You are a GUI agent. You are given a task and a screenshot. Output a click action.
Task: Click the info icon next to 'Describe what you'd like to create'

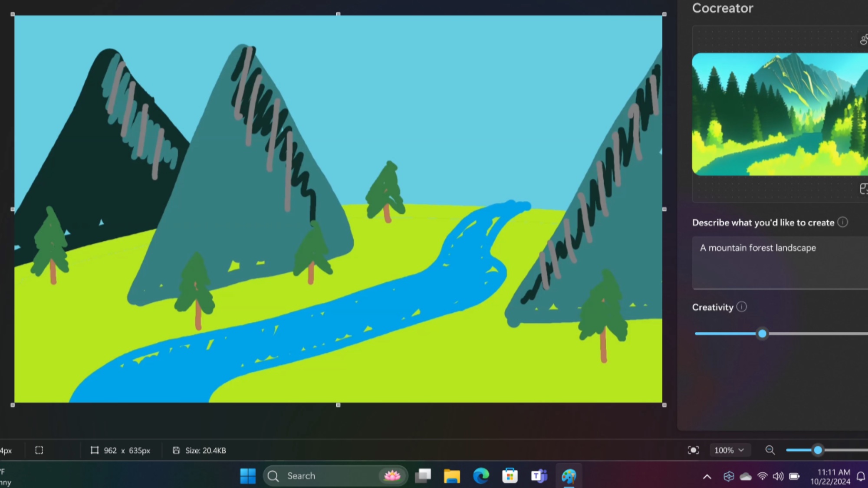[x=843, y=222]
